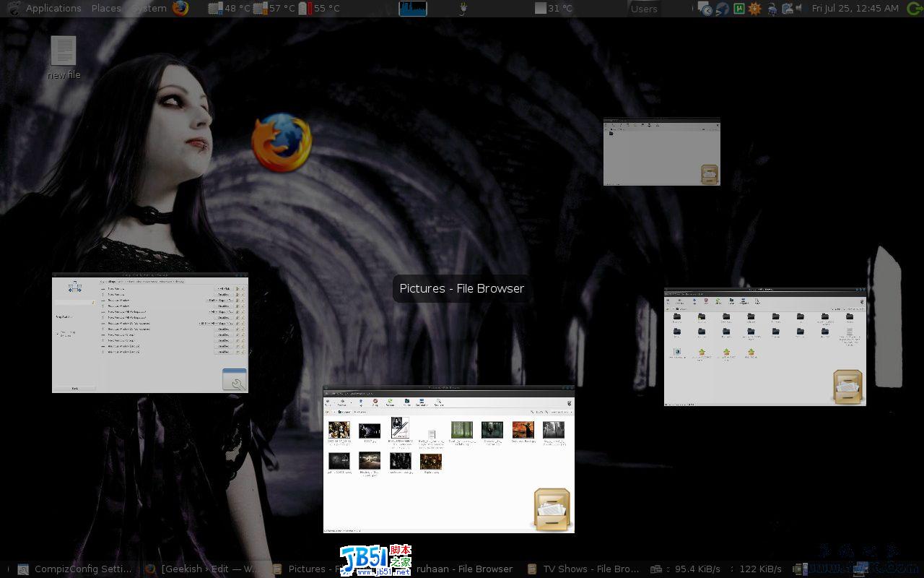
Task: Select the CompizConfig Settings window preview
Action: 149,333
